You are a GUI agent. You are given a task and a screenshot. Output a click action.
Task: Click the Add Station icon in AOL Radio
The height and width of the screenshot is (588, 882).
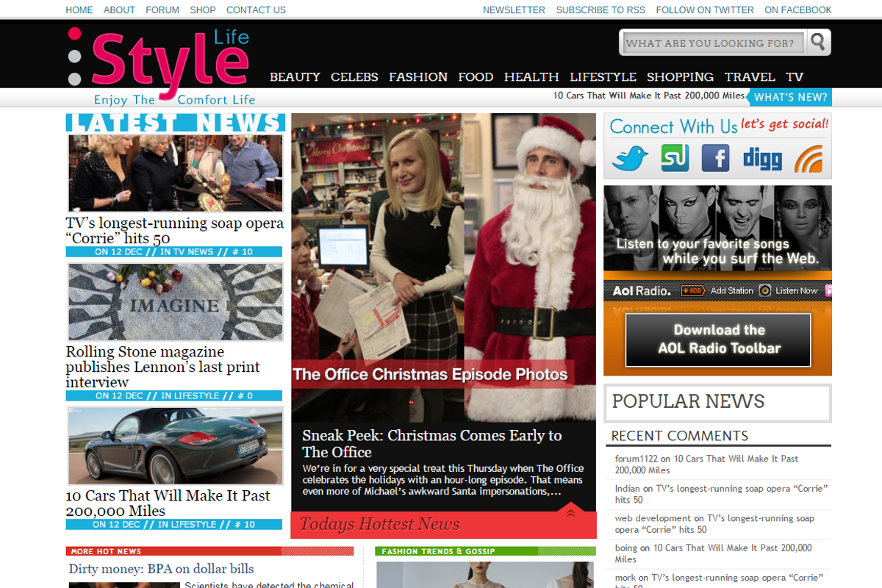(x=693, y=290)
